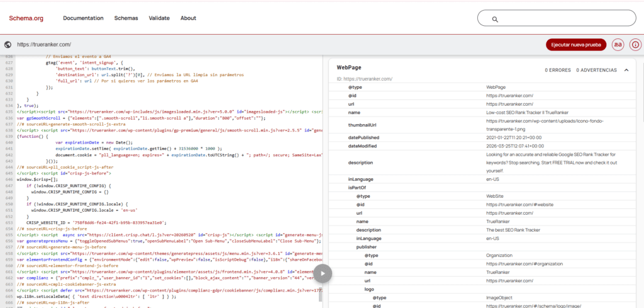Click the https://trueranker.com/ URL text in the bar
Image resolution: width=644 pixels, height=308 pixels.
[x=44, y=45]
